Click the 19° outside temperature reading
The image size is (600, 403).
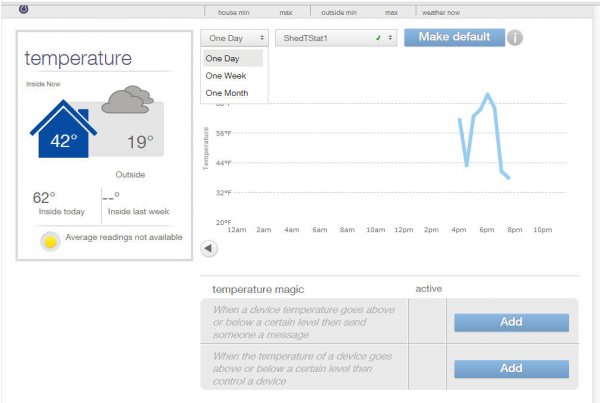coord(140,142)
